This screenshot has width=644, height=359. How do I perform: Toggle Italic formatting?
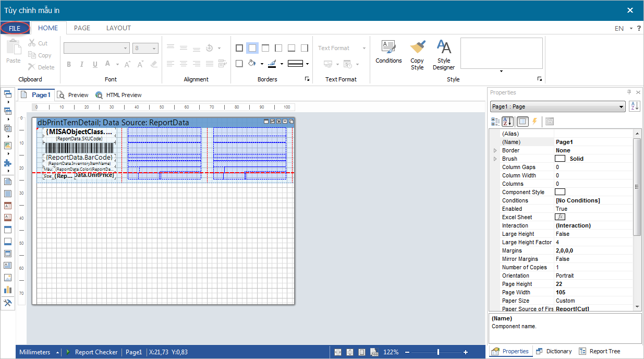tap(82, 64)
